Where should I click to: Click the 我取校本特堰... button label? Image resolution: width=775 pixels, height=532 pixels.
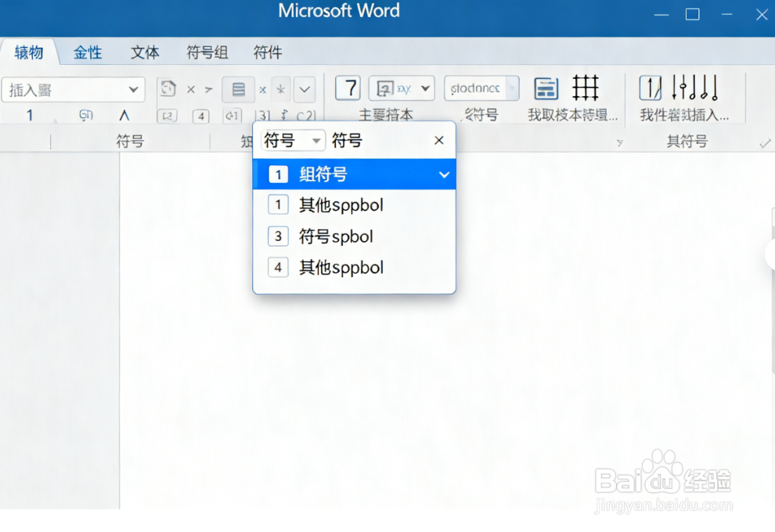coord(573,115)
